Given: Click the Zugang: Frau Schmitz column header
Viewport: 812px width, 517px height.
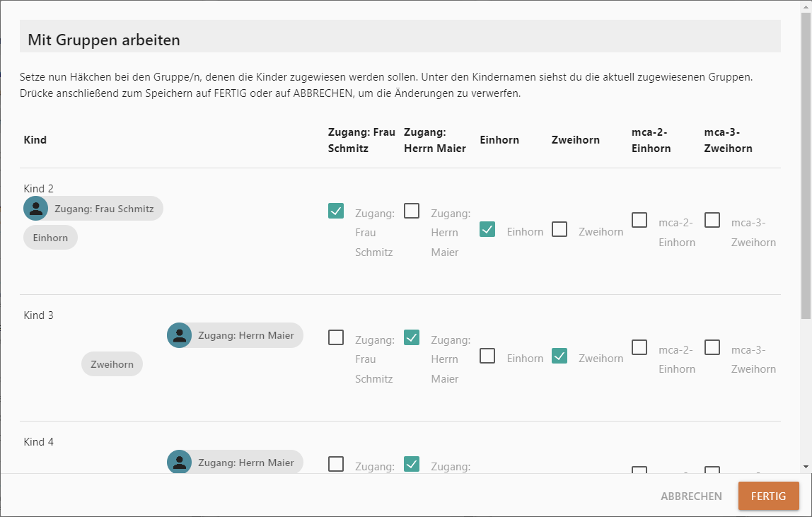Looking at the screenshot, I should point(361,140).
